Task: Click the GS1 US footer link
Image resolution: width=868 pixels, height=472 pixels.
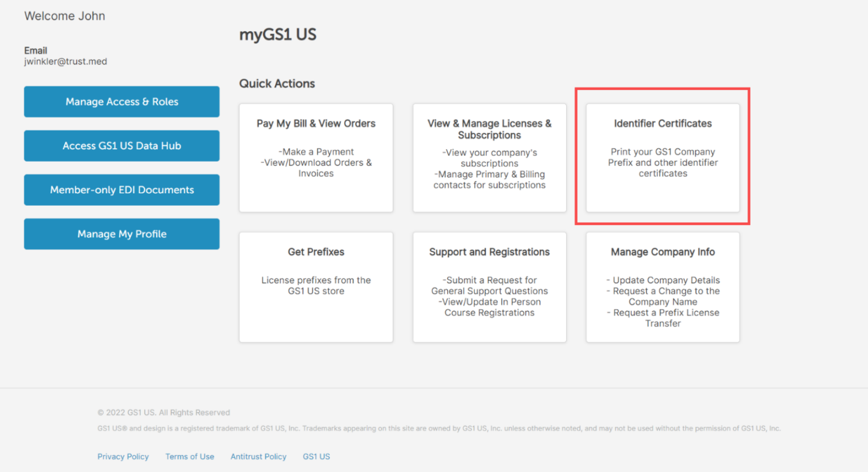Action: pos(316,456)
